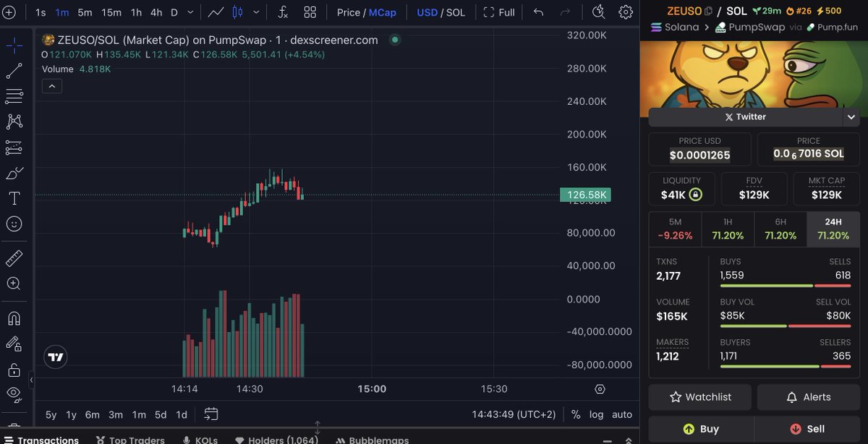The height and width of the screenshot is (444, 868).
Task: Open the fx indicators menu
Action: tap(283, 12)
